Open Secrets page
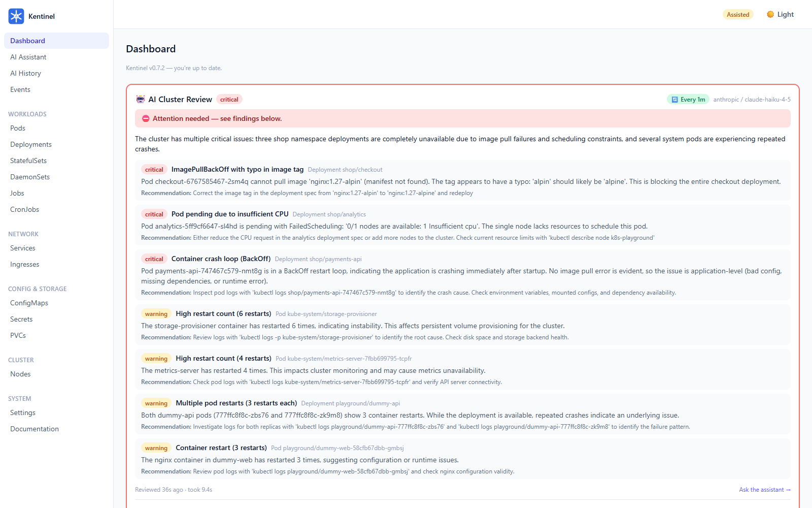The width and height of the screenshot is (812, 508). [x=56, y=319]
